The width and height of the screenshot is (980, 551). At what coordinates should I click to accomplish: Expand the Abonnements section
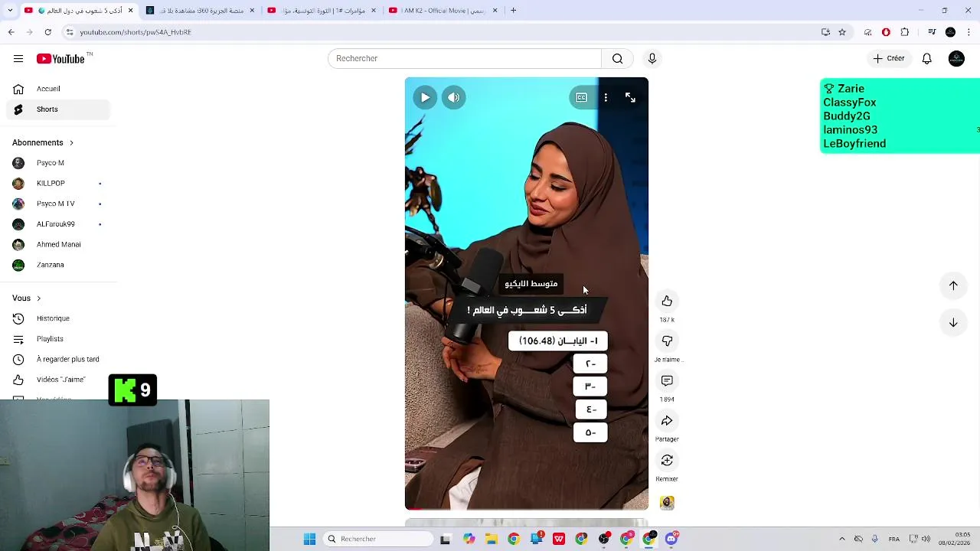coord(43,142)
